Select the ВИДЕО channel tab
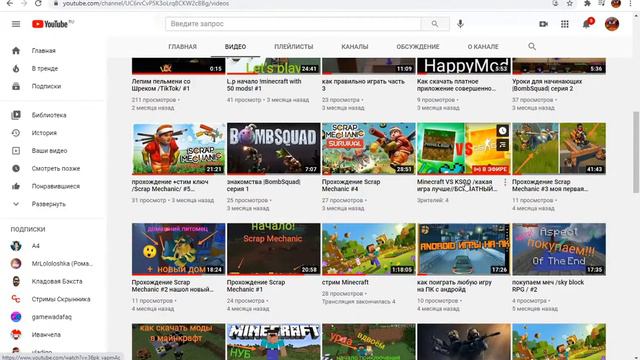Image resolution: width=640 pixels, height=360 pixels. 236,47
